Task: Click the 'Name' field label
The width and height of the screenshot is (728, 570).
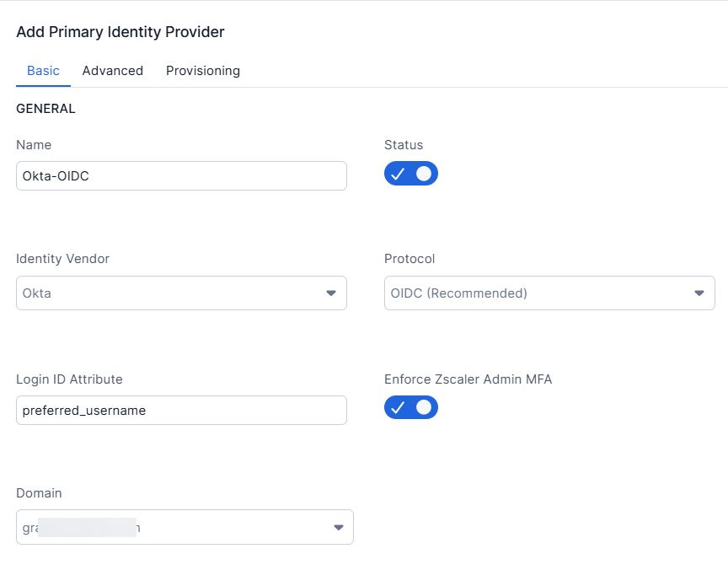Action: pos(34,145)
